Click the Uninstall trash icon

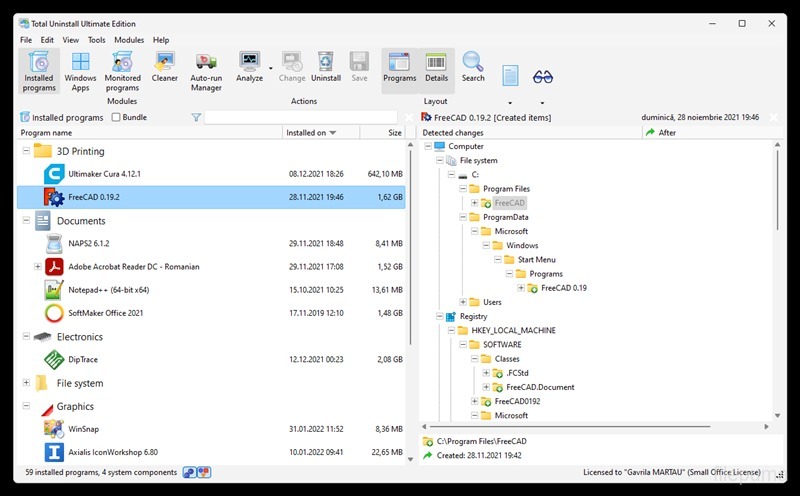325,67
